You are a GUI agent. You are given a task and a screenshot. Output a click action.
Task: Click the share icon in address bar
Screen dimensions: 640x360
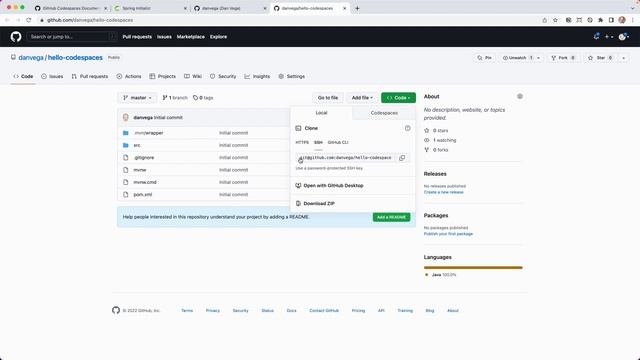click(544, 20)
